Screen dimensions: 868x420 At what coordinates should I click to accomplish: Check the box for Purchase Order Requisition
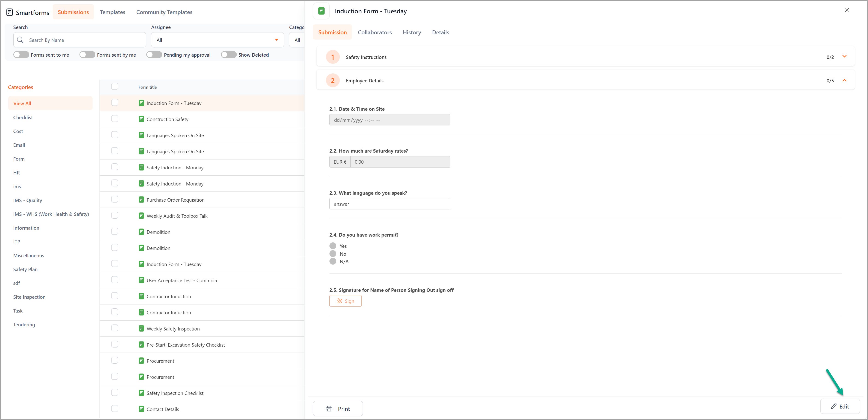coord(114,199)
